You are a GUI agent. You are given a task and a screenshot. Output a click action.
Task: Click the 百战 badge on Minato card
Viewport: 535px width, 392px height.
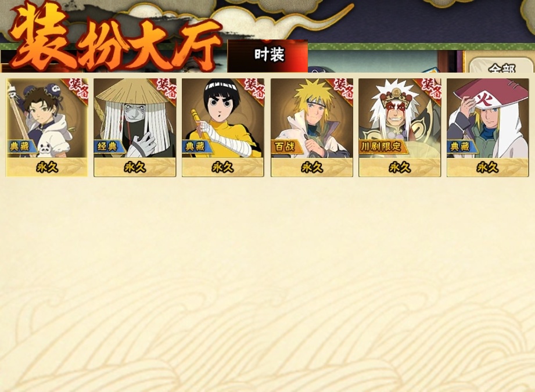pos(286,147)
